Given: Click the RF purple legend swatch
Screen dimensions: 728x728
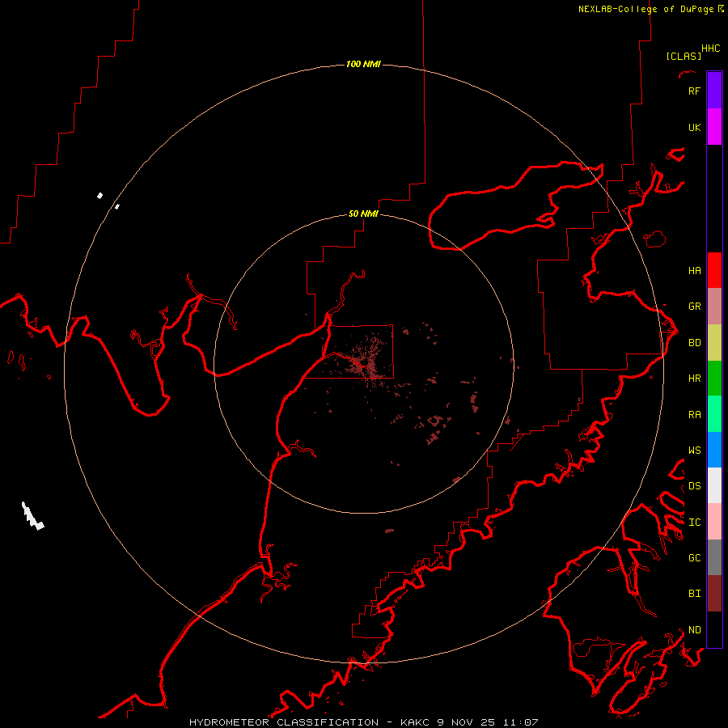Looking at the screenshot, I should (714, 91).
